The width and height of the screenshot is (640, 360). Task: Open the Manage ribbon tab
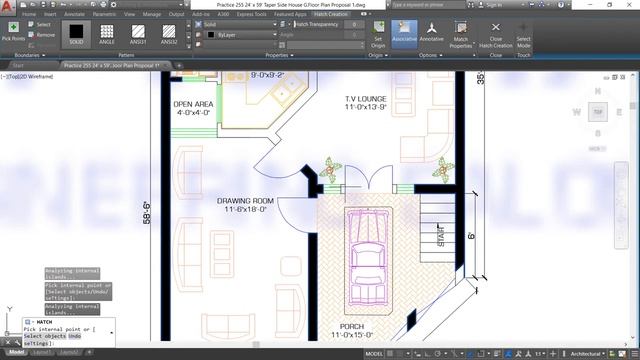click(152, 14)
